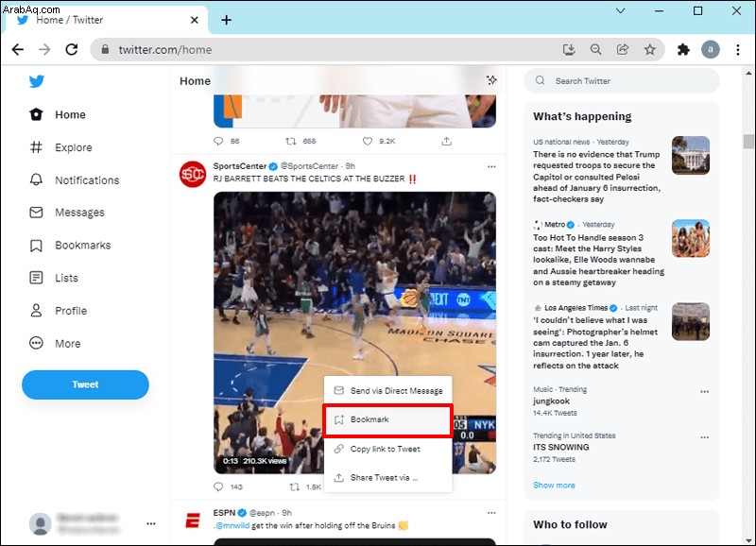Close the Home / Twitter tab

click(x=195, y=20)
